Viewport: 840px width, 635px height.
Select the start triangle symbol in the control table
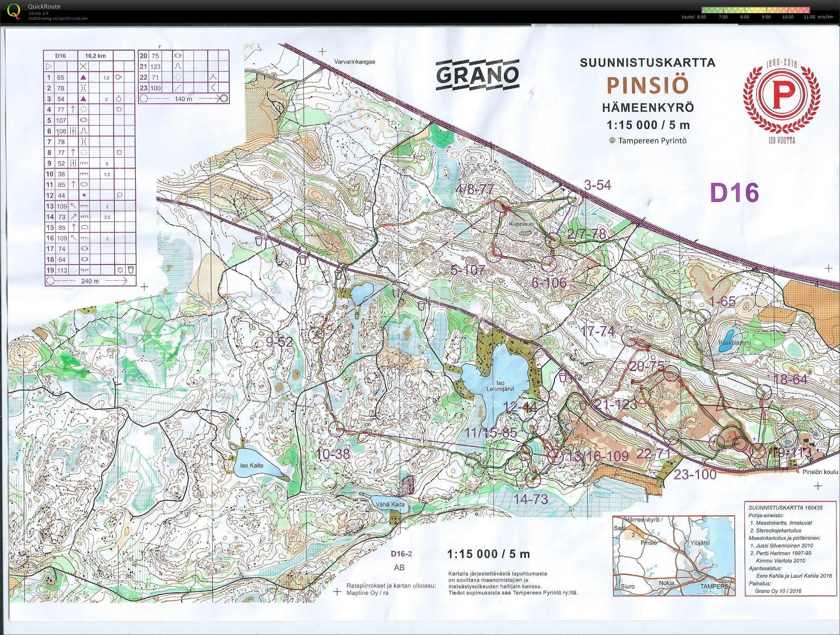[49, 66]
